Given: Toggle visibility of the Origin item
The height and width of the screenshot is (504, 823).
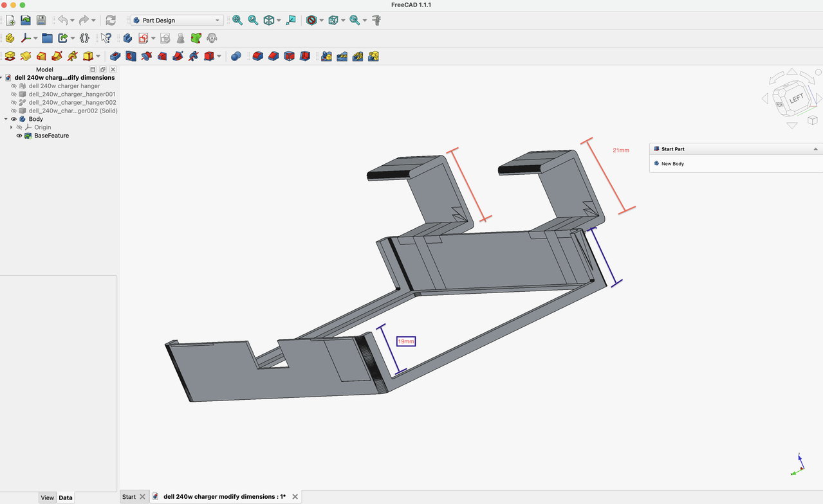Looking at the screenshot, I should click(19, 127).
